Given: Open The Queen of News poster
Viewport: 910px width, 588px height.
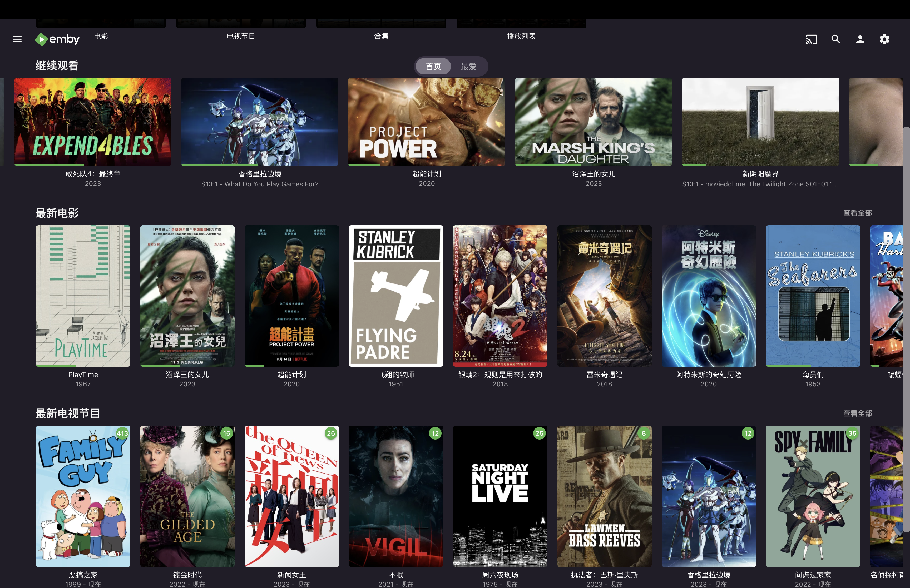Looking at the screenshot, I should coord(292,496).
